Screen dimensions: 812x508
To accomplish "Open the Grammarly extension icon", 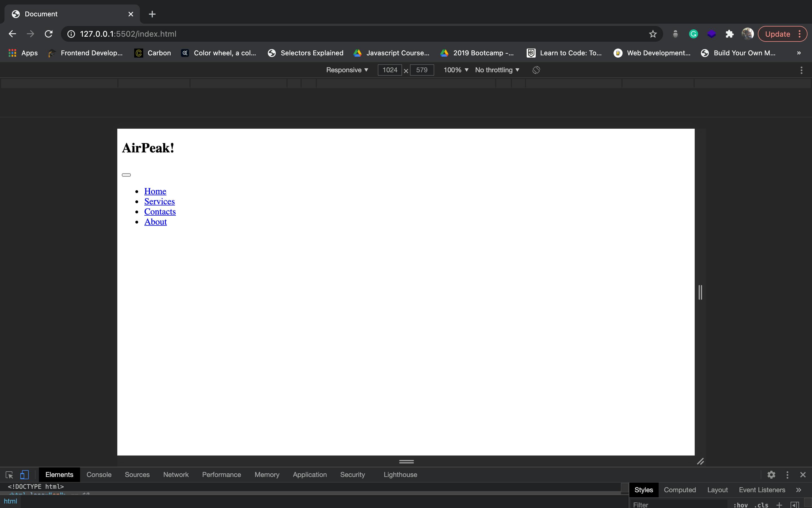I will (x=693, y=34).
